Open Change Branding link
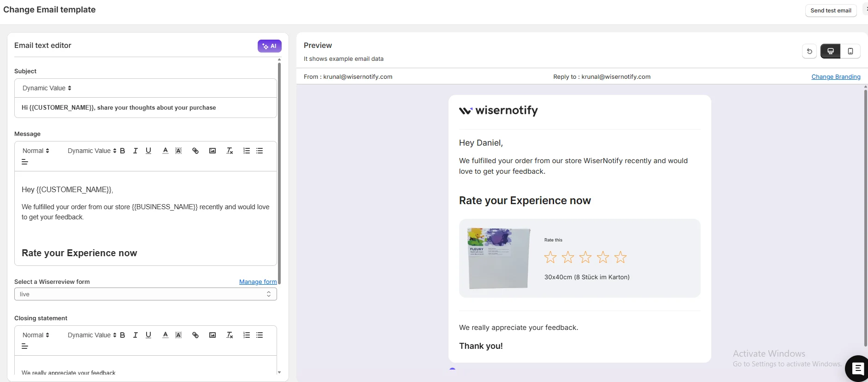Viewport: 868px width, 382px height. [836, 77]
